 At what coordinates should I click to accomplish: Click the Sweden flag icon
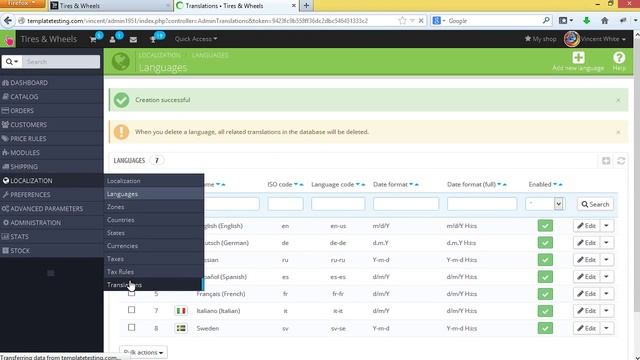tap(181, 328)
